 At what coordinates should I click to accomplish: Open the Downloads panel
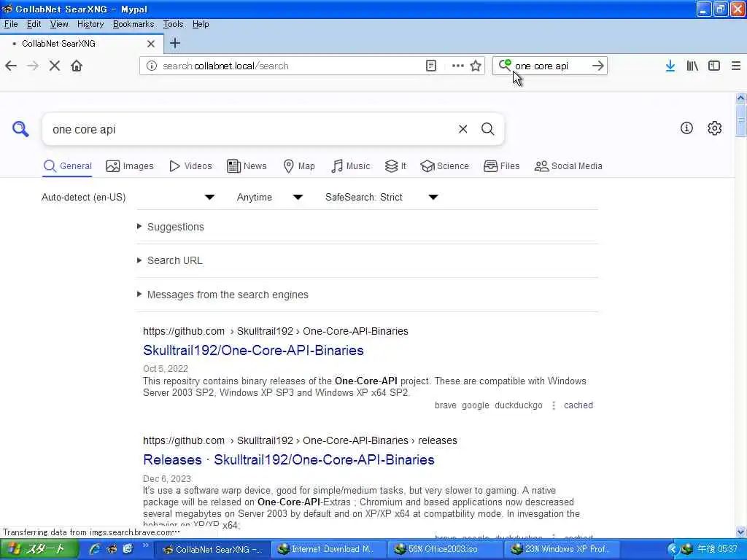[x=670, y=66]
